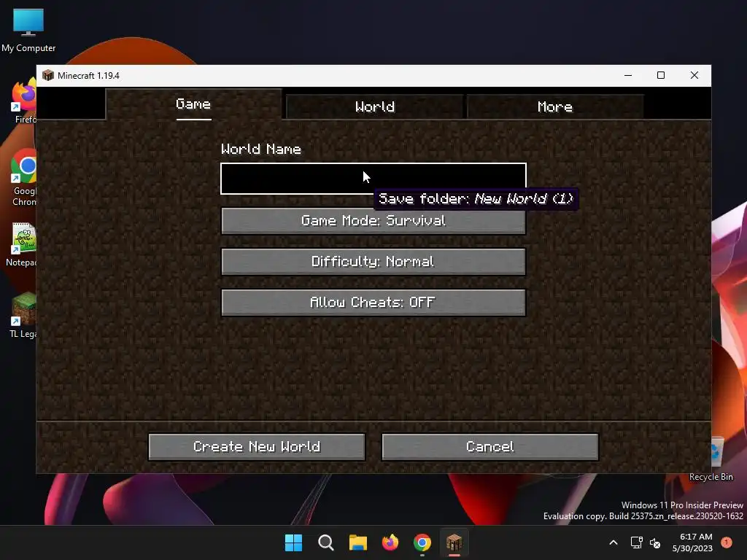747x560 pixels.
Task: Focus the World Name text field
Action: 373,179
